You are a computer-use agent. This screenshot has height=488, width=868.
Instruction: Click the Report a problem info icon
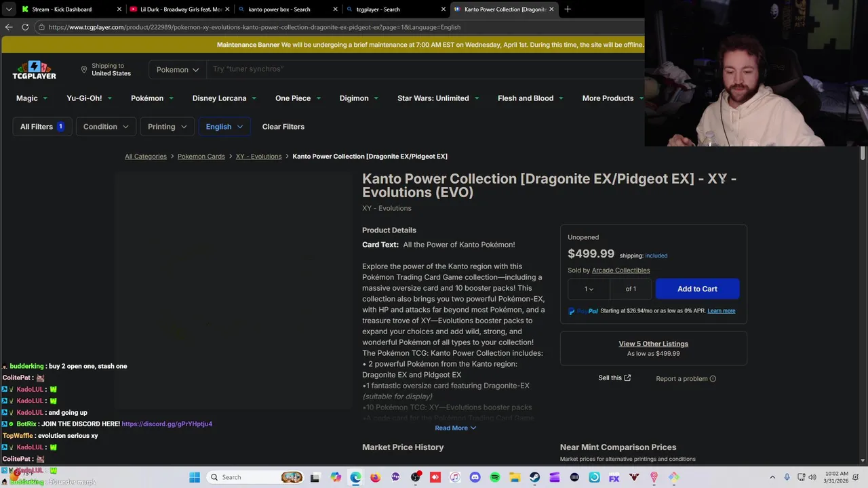pyautogui.click(x=713, y=379)
